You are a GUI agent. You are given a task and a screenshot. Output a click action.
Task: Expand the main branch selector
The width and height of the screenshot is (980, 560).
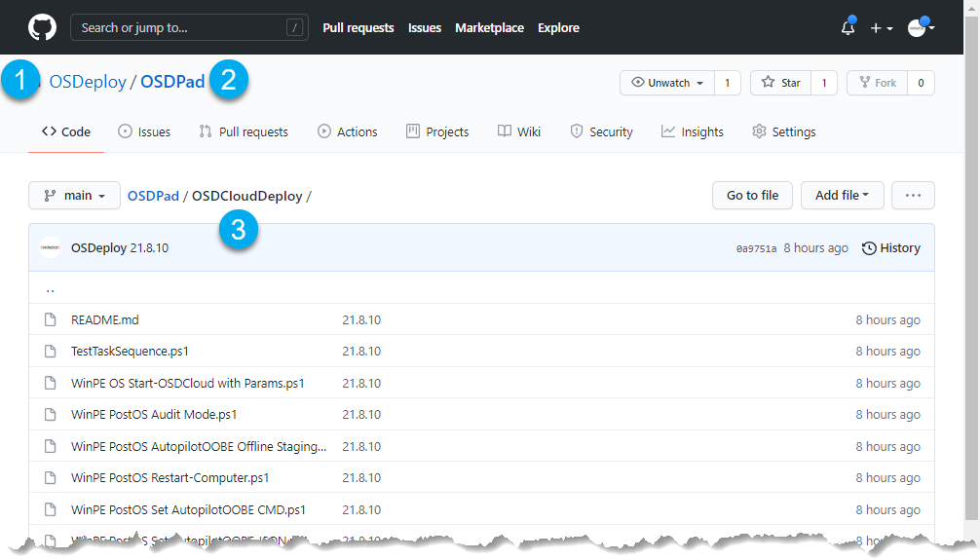(74, 196)
